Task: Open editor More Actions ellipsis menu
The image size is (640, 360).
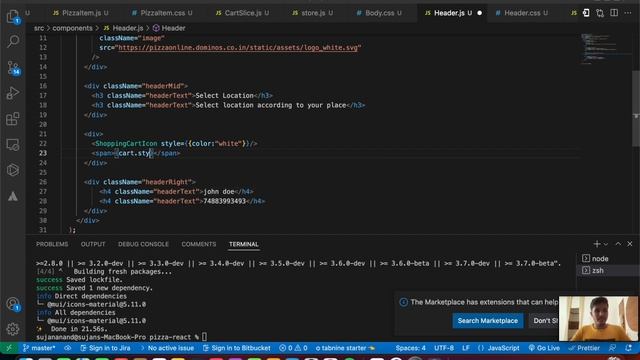Action: click(x=628, y=13)
